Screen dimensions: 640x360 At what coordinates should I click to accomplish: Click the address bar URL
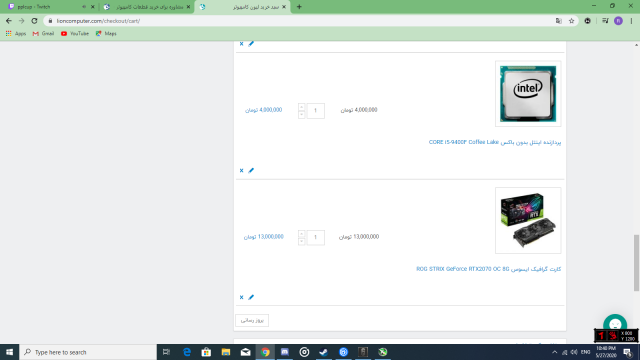(98, 21)
